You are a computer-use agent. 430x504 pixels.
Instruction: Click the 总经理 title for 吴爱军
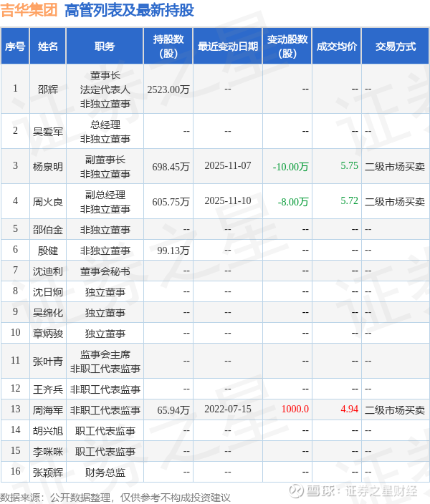pos(105,125)
